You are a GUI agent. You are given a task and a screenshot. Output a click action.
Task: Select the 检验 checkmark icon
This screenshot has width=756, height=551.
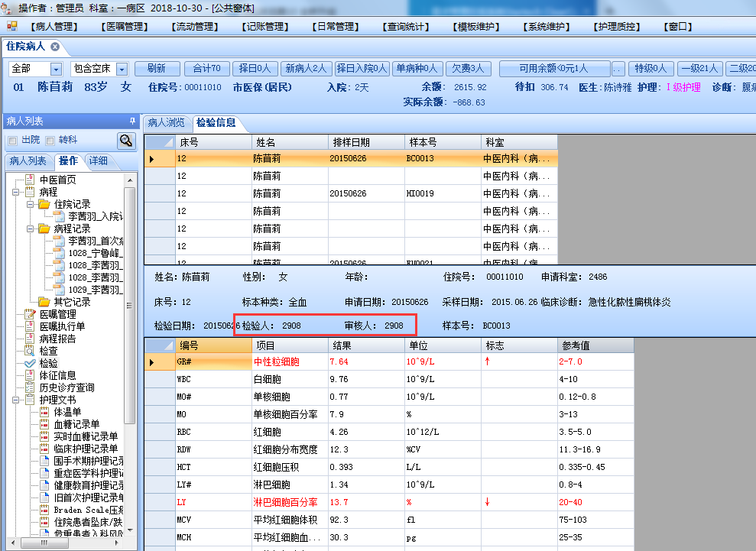(30, 363)
